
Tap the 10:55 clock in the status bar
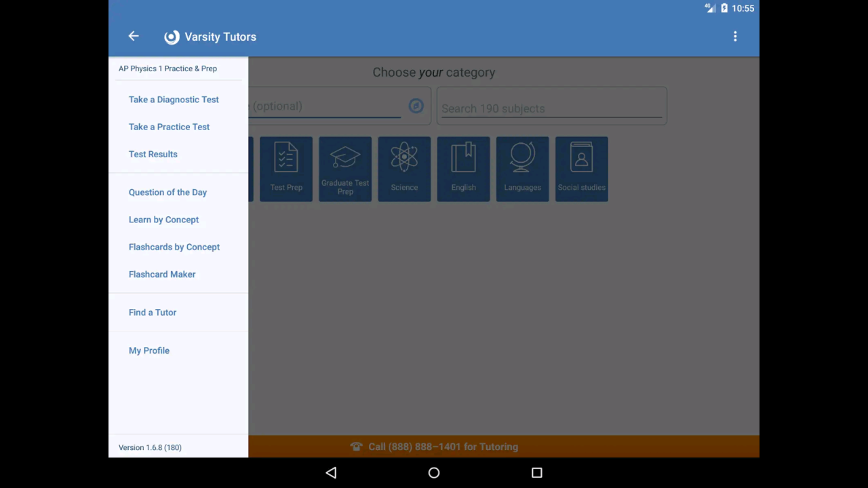tap(743, 8)
